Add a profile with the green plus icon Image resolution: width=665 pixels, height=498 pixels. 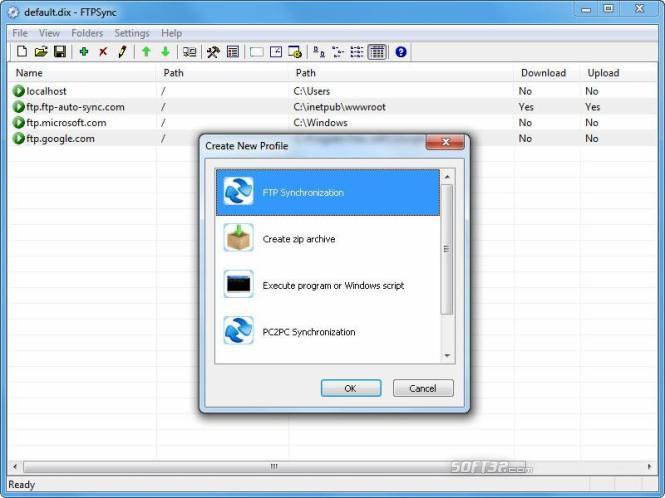84,52
